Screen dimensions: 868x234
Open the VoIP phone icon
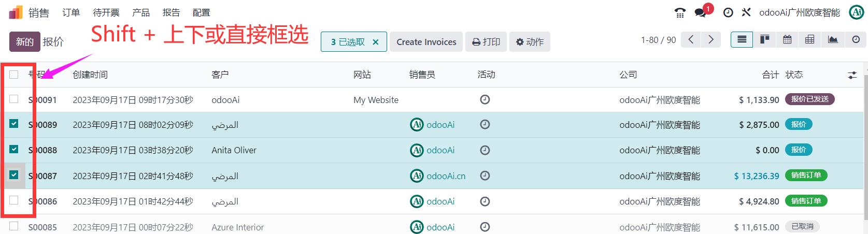[x=680, y=12]
